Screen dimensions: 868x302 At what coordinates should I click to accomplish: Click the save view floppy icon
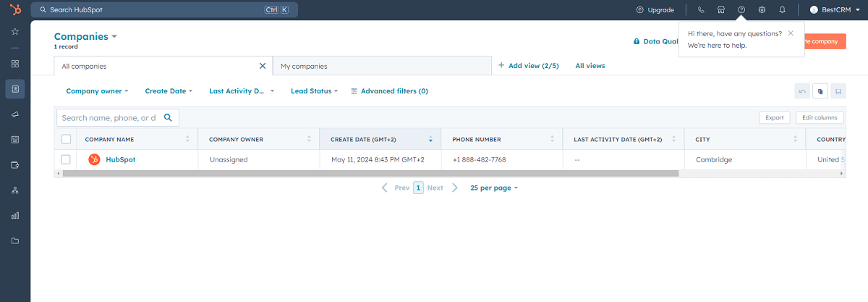(x=838, y=91)
